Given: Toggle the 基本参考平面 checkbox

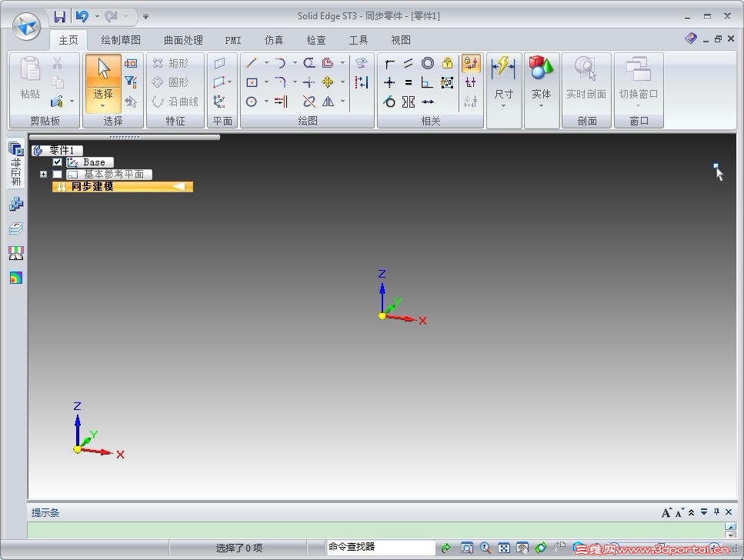Looking at the screenshot, I should (x=58, y=174).
